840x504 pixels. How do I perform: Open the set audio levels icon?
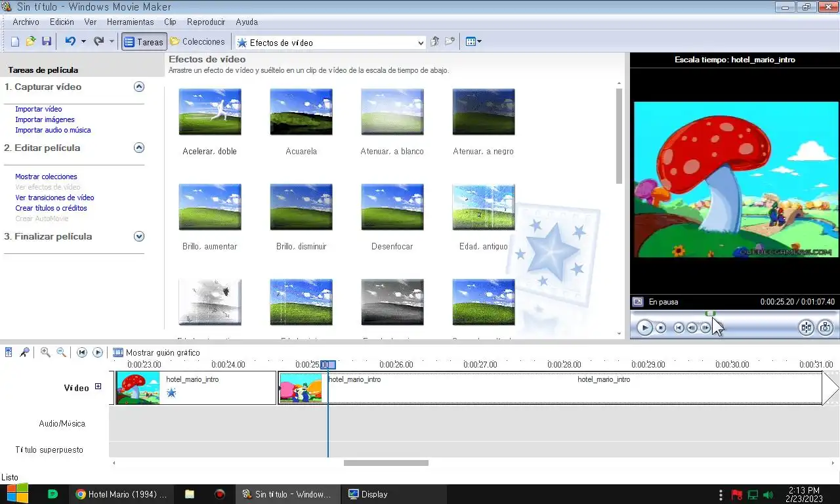pos(9,352)
